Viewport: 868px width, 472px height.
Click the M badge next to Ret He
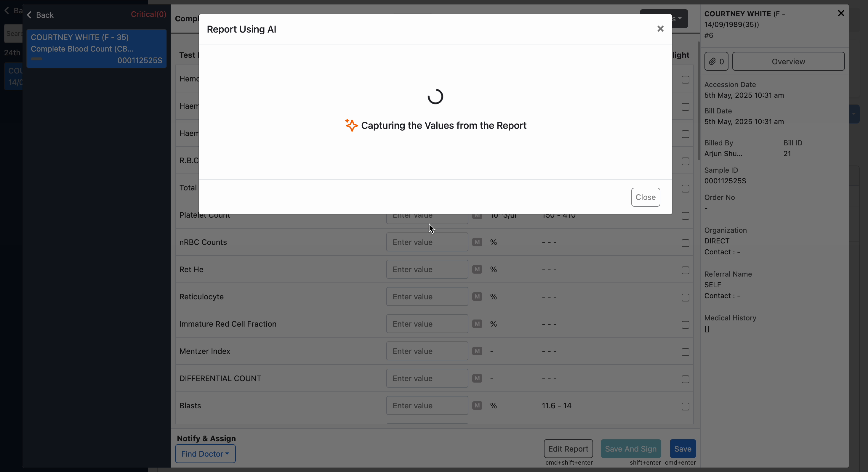[x=477, y=269]
